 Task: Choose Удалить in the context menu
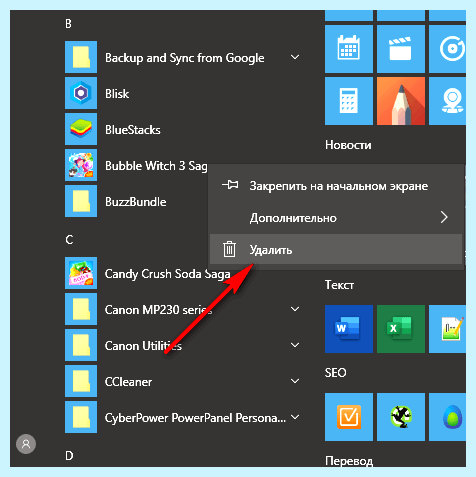336,249
